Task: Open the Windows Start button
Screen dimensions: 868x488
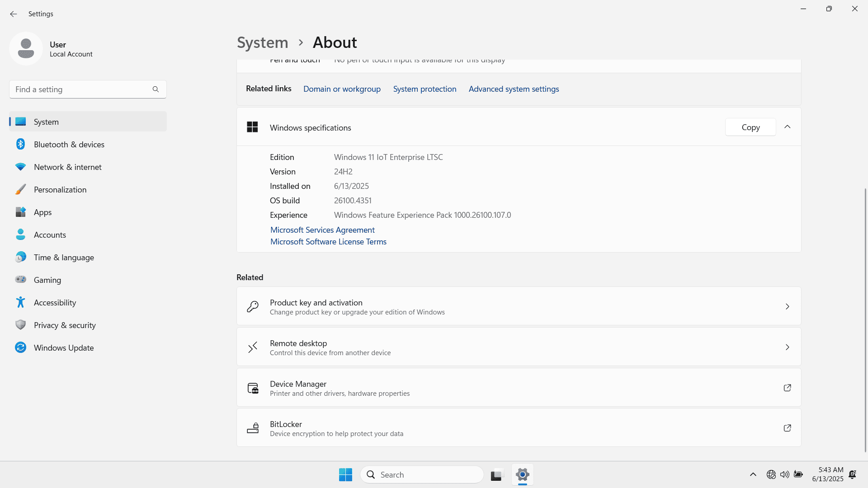Action: tap(345, 474)
